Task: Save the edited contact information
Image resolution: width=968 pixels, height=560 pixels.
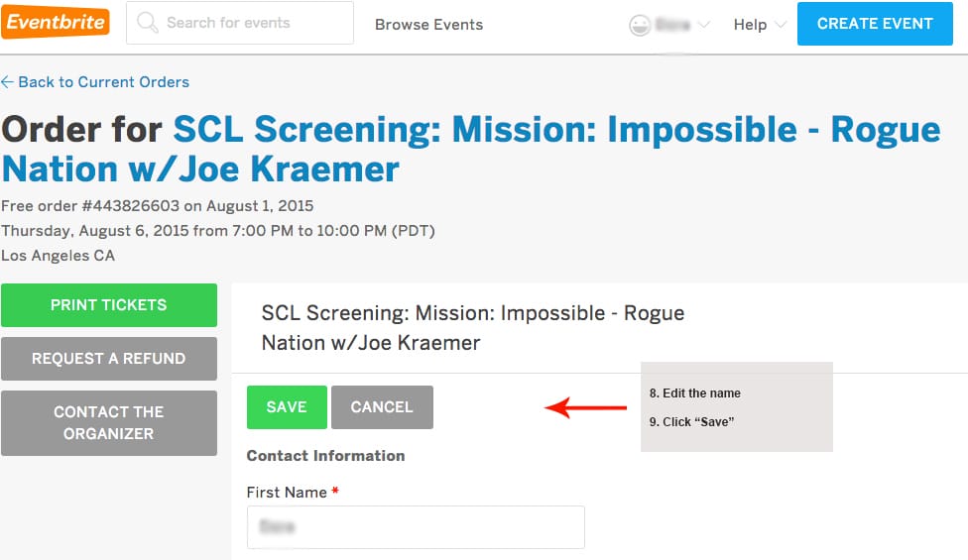Action: point(287,407)
